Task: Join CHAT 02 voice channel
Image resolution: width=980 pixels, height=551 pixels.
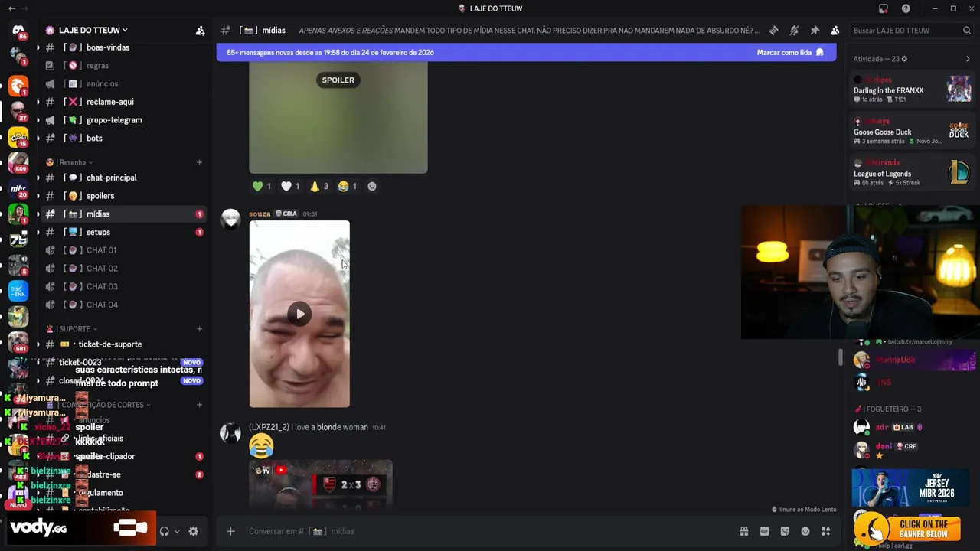Action: (122, 269)
